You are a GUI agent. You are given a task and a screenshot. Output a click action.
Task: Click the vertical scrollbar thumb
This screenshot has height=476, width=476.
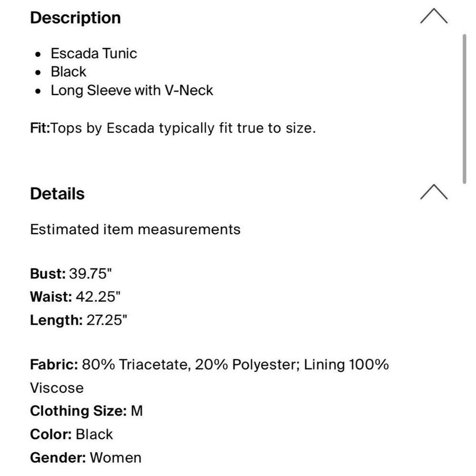coord(465,109)
